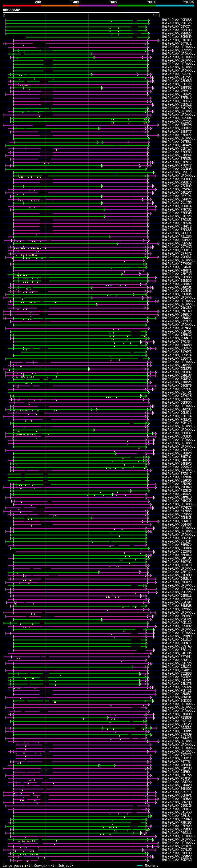Viewport: 197px width, 868px height.
Task: Select the UniRef100_B7Q6P6 label
Action: (x=177, y=94)
